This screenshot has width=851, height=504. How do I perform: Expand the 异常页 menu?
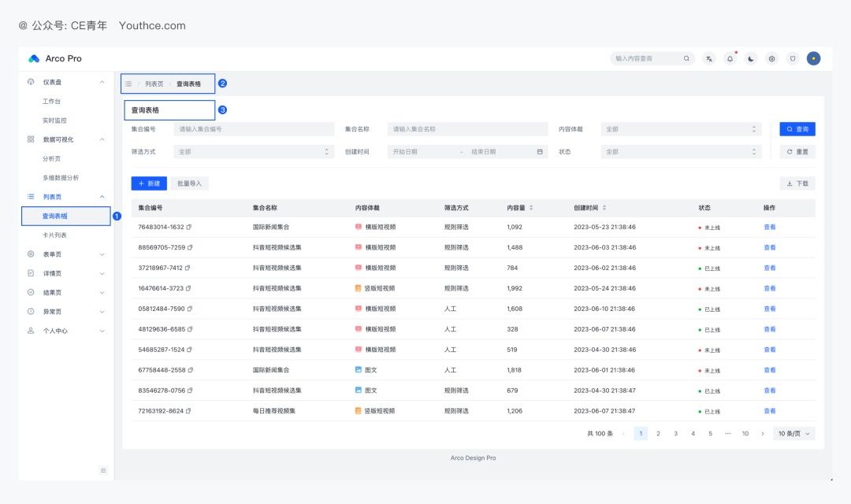pos(65,311)
